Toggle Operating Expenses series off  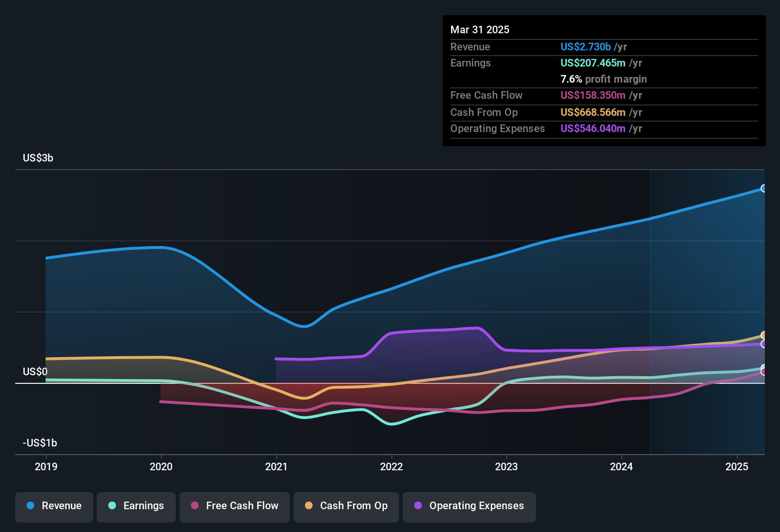[x=469, y=506]
